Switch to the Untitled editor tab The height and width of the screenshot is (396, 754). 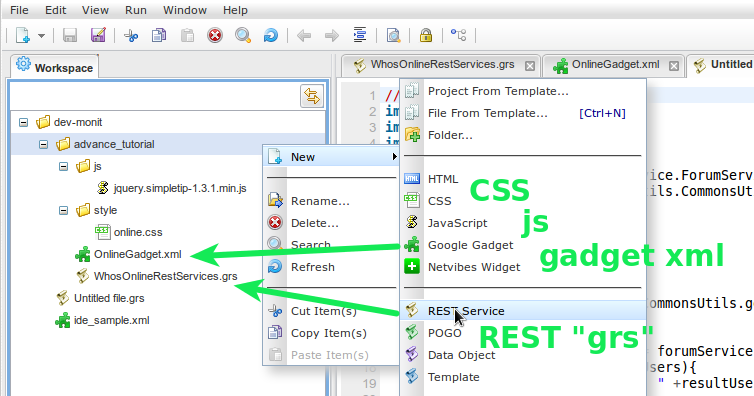tap(721, 65)
